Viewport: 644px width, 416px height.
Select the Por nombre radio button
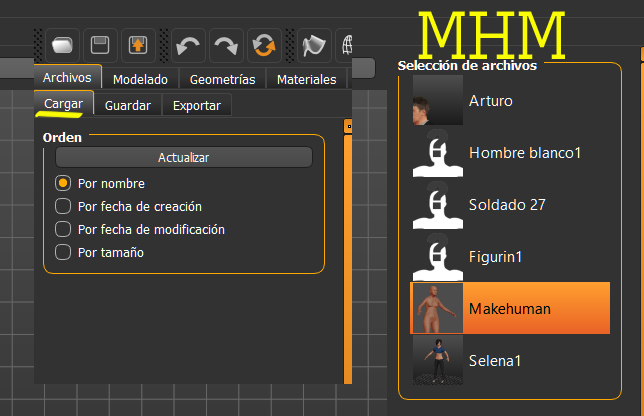(x=63, y=183)
